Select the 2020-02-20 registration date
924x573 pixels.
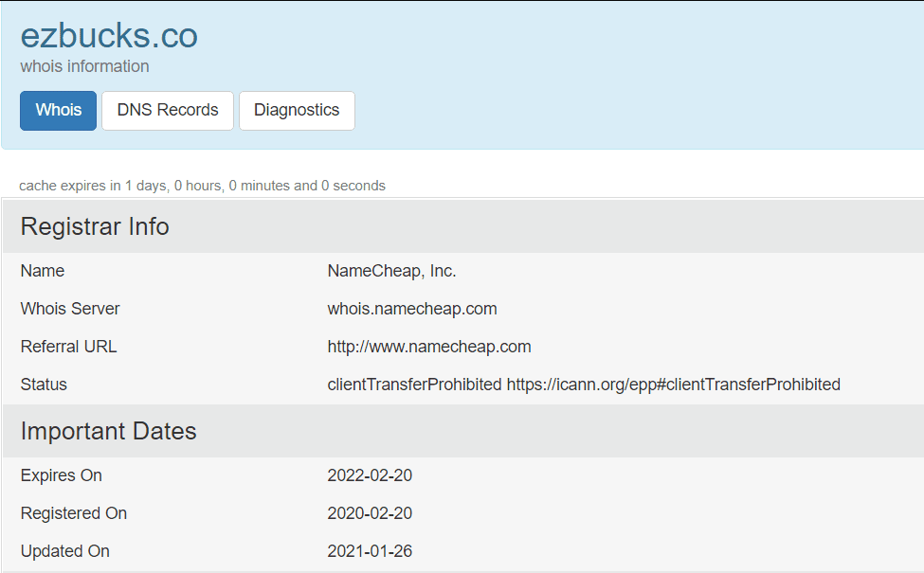pyautogui.click(x=370, y=513)
